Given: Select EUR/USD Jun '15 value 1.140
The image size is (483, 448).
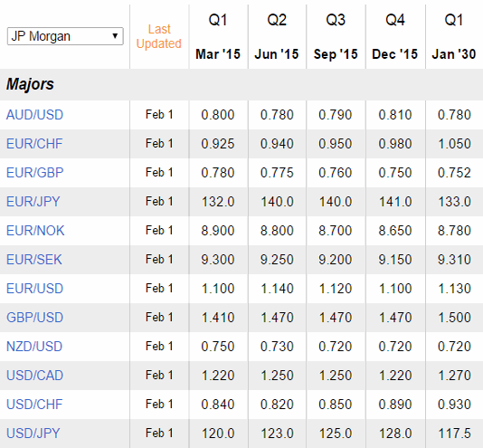Looking at the screenshot, I should point(277,289).
